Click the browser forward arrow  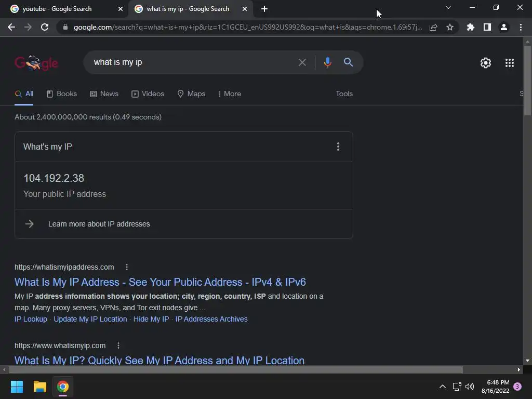[28, 27]
